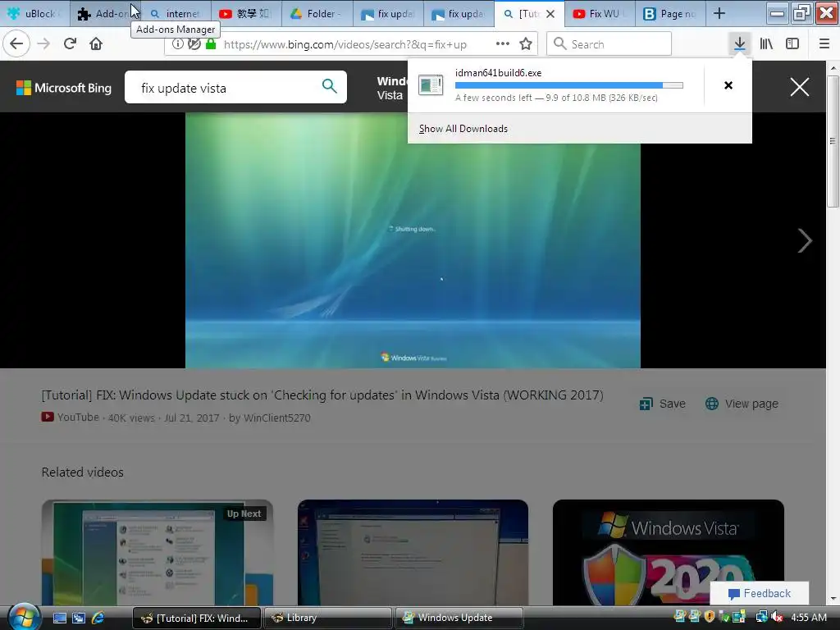840x630 pixels.
Task: Launch Internet Explorer from quick launch
Action: 98,618
